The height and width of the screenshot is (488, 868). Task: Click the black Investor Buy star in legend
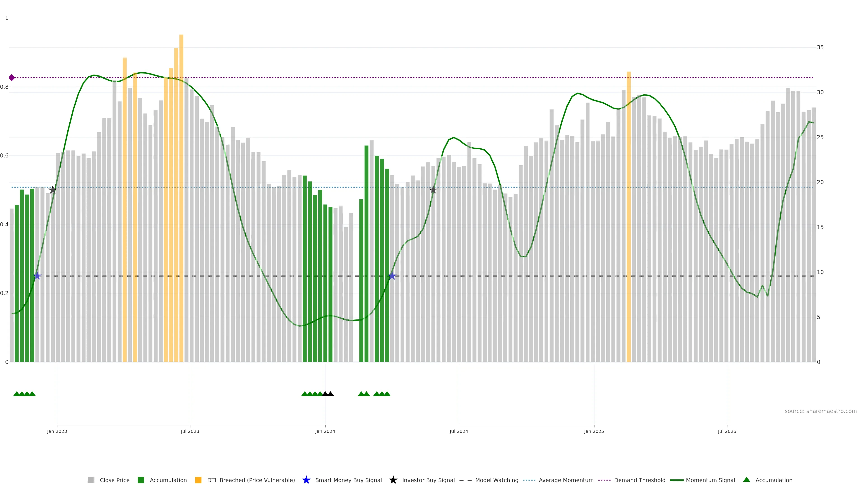[393, 480]
